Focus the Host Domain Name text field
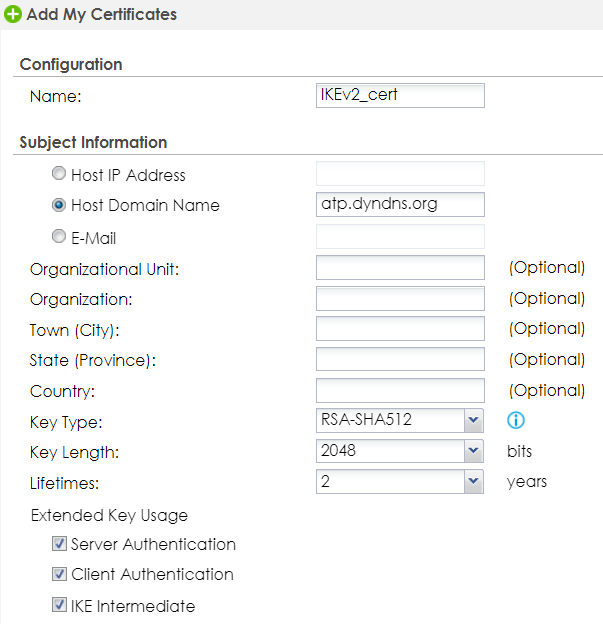The height and width of the screenshot is (624, 603). (x=400, y=204)
